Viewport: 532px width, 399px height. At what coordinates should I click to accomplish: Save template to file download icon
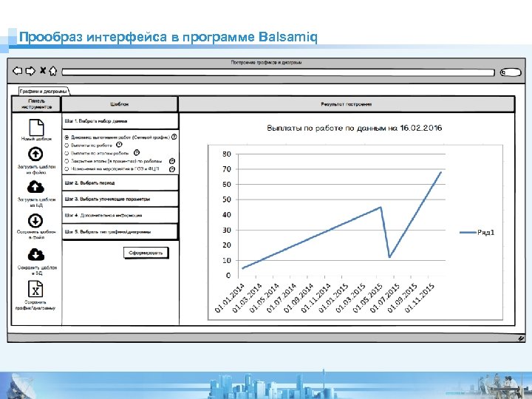(x=35, y=221)
